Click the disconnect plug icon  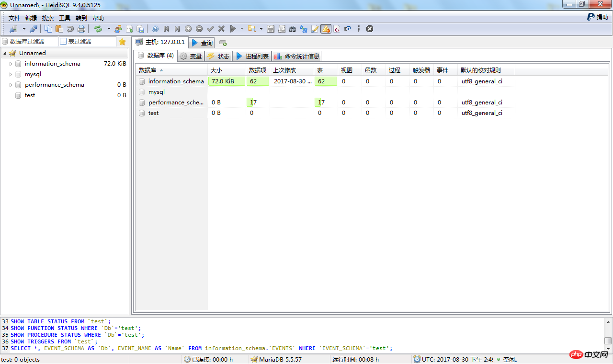(34, 29)
